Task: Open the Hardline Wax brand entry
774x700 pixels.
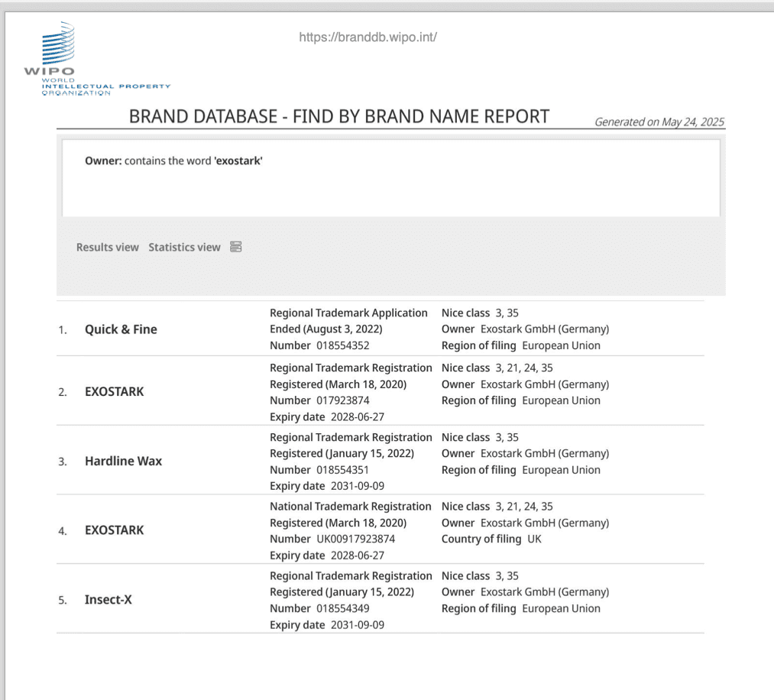Action: coord(123,461)
